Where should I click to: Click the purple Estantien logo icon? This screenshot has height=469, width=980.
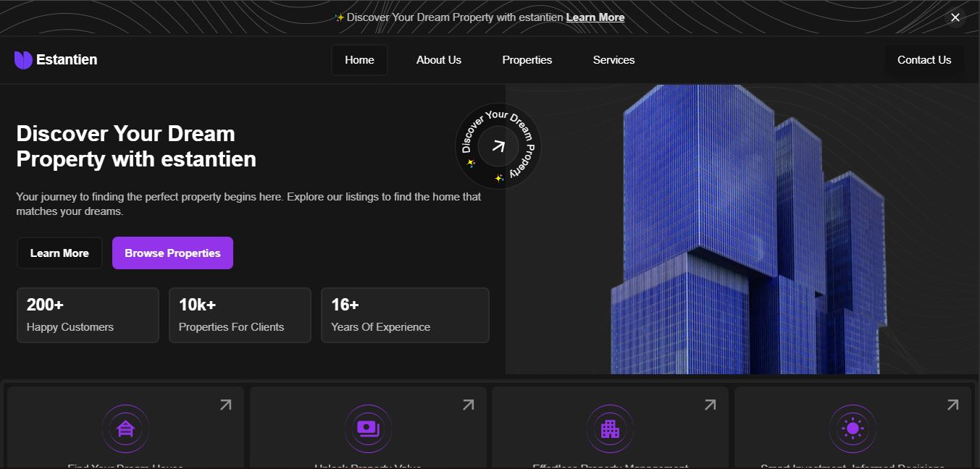coord(23,60)
